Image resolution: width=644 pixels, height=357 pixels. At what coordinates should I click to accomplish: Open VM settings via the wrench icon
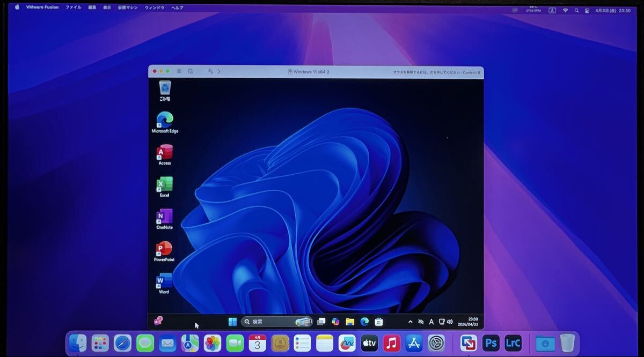tap(210, 71)
